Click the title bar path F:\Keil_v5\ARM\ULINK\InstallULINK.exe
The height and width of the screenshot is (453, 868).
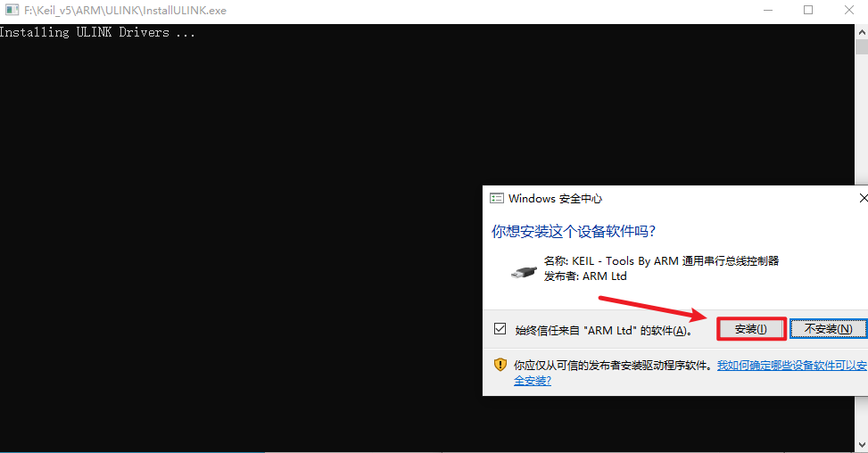125,11
